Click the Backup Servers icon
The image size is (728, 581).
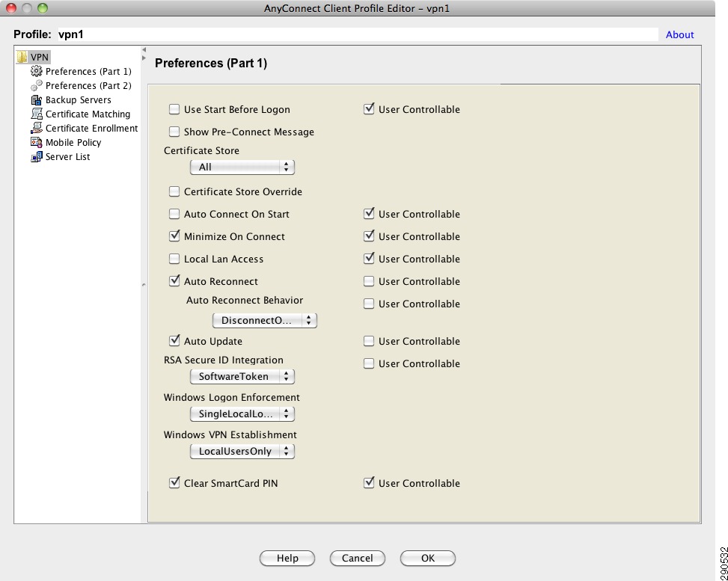click(x=36, y=99)
